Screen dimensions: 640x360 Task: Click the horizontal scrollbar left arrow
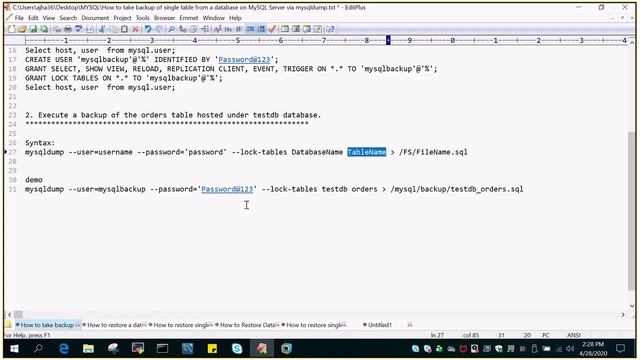coord(9,314)
